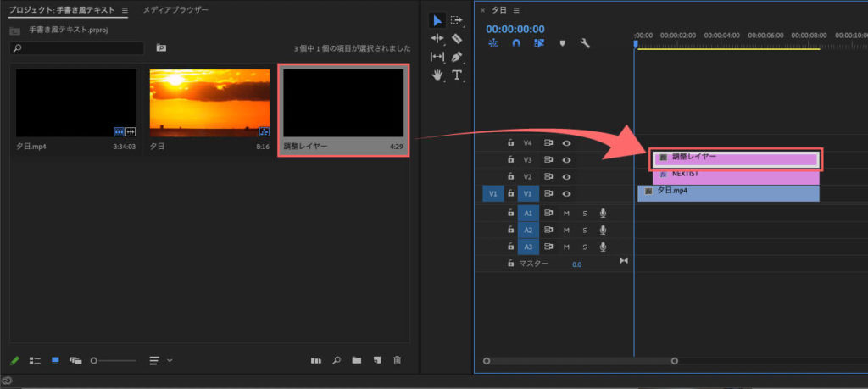Select the 夕日.mp4 thumbnail in project
The height and width of the screenshot is (389, 868).
pos(76,103)
